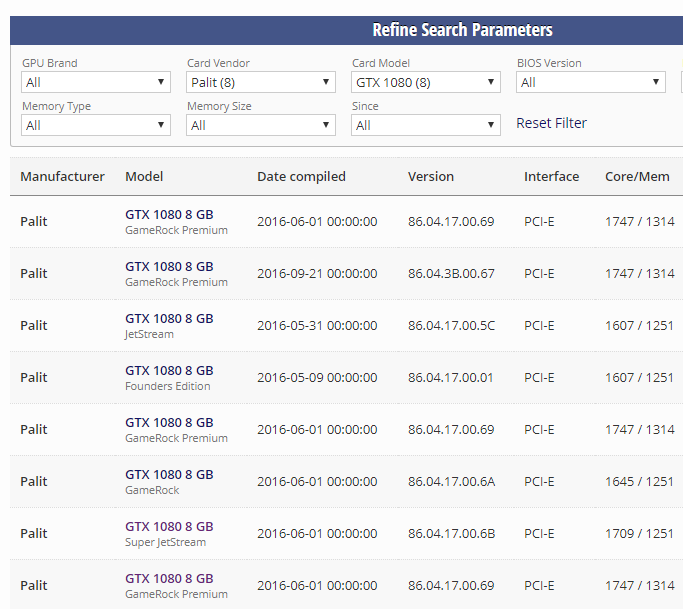Open the first GTX 1080 8 GB GameRock Premium link
Image resolution: width=683 pixels, height=609 pixels.
(x=169, y=215)
